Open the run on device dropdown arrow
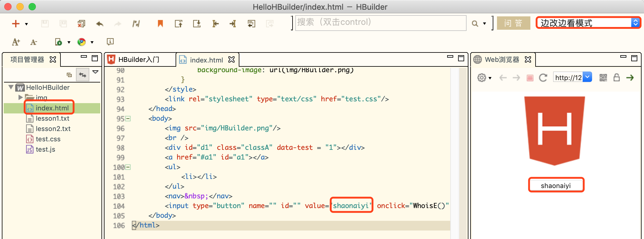 (69, 42)
